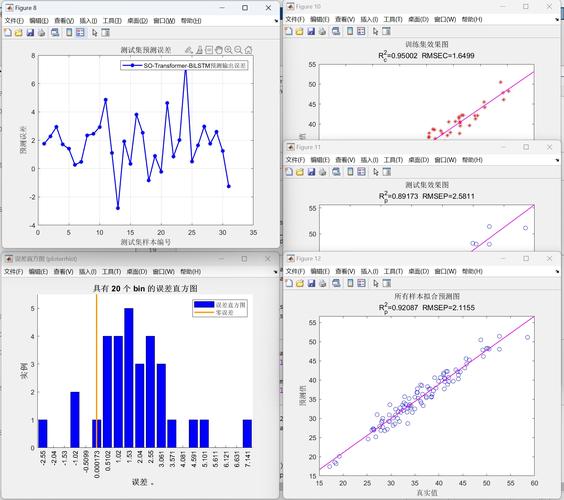Click Edit Plot arrow in Figure 11 toolbar
The image size is (564, 500).
coord(376,172)
